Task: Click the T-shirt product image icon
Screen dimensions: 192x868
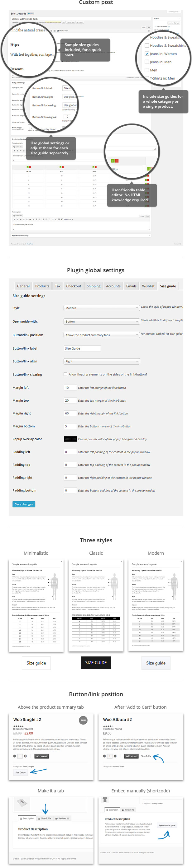Action: coord(105,800)
